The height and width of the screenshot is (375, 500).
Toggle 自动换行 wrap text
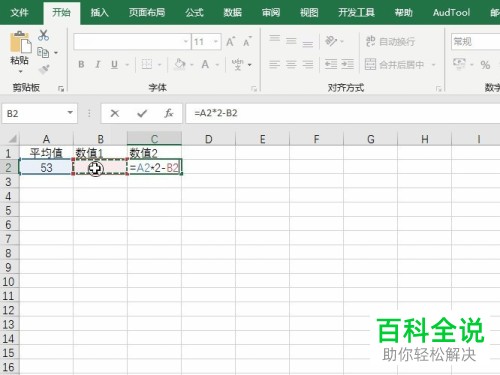click(390, 41)
